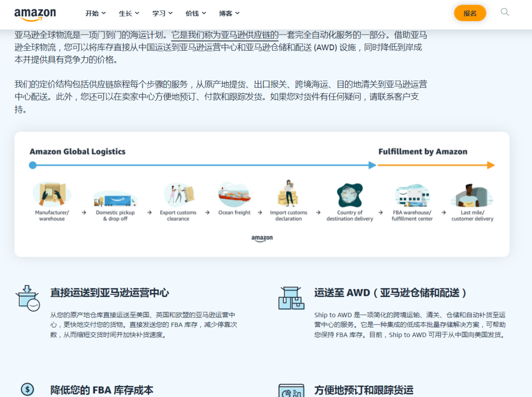The image size is (532, 397).
Task: Expand the 生长 navigation menu
Action: 129,13
